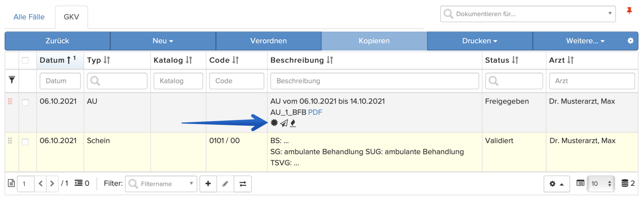Click the flame icon in AU row
The height and width of the screenshot is (198, 644).
[293, 123]
